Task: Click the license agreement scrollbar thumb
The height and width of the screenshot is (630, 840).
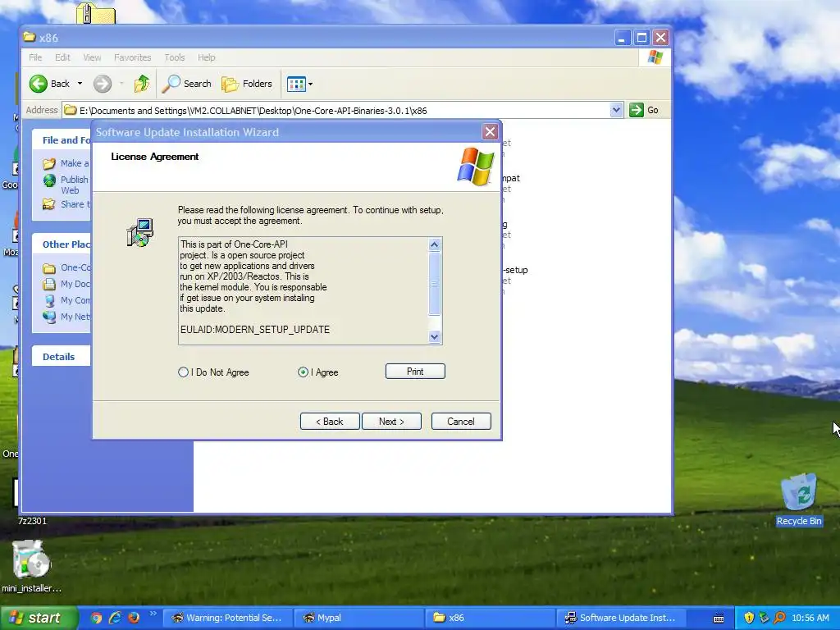Action: click(x=435, y=283)
